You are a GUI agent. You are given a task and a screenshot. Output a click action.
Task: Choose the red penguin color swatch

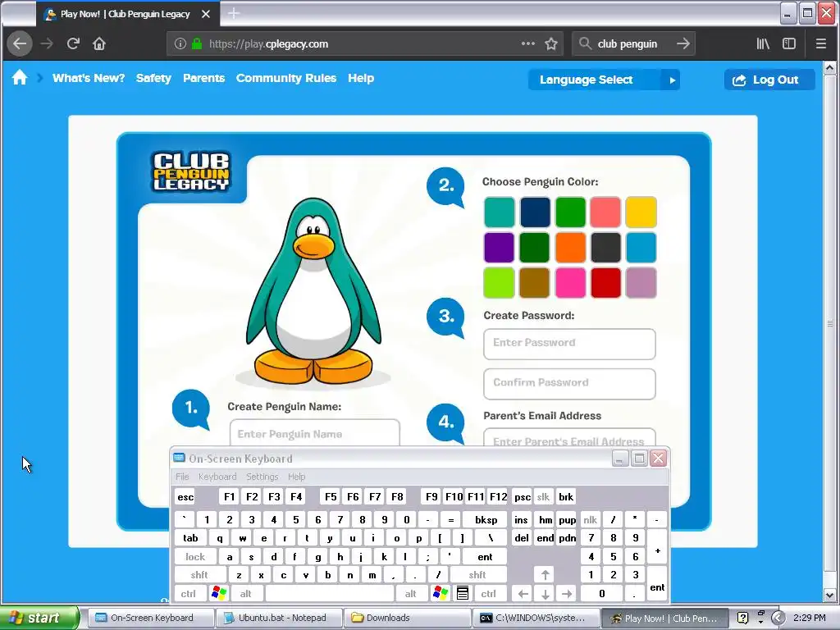pos(605,282)
